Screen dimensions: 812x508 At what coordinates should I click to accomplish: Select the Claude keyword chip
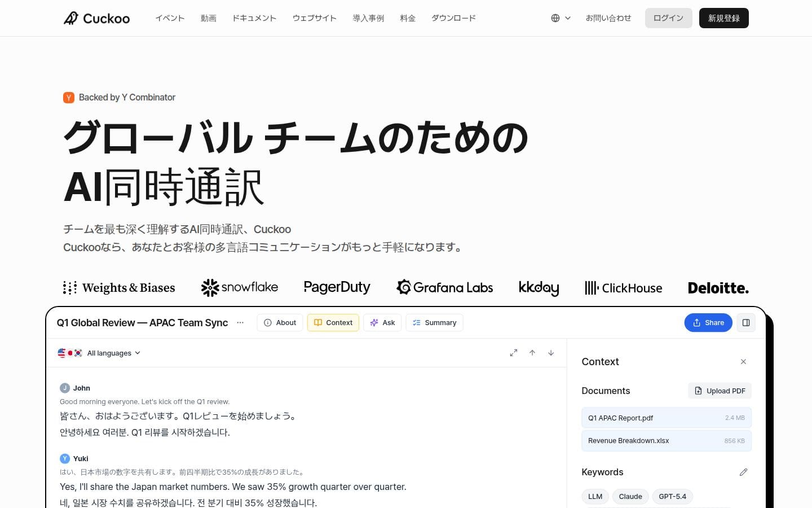pos(630,497)
